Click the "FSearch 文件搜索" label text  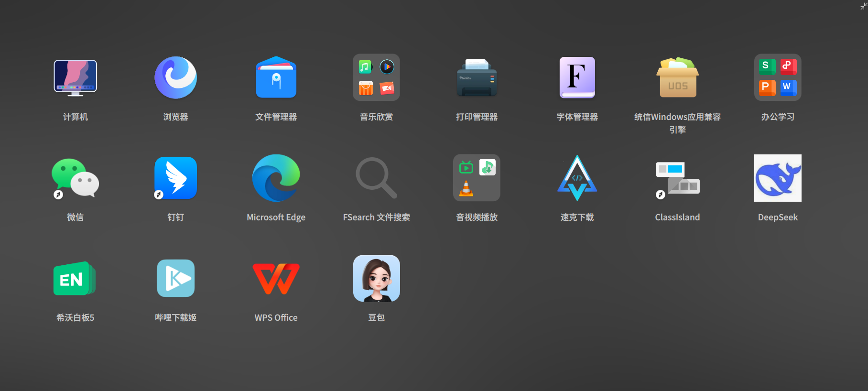point(377,217)
